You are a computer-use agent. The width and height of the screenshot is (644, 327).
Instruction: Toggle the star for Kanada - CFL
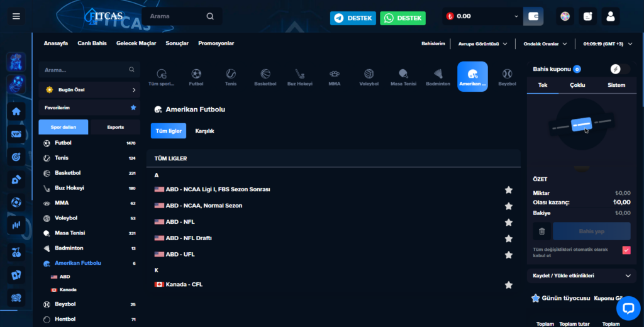(508, 285)
